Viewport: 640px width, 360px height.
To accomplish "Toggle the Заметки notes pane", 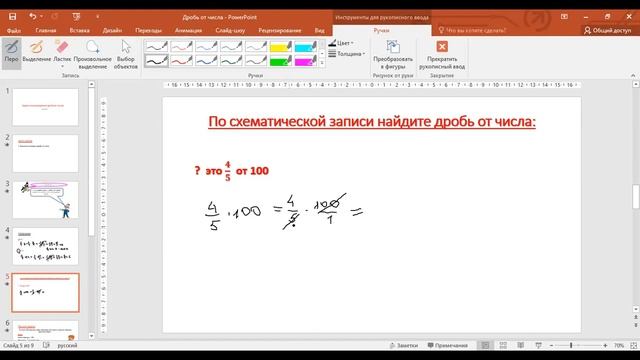I will tap(404, 345).
